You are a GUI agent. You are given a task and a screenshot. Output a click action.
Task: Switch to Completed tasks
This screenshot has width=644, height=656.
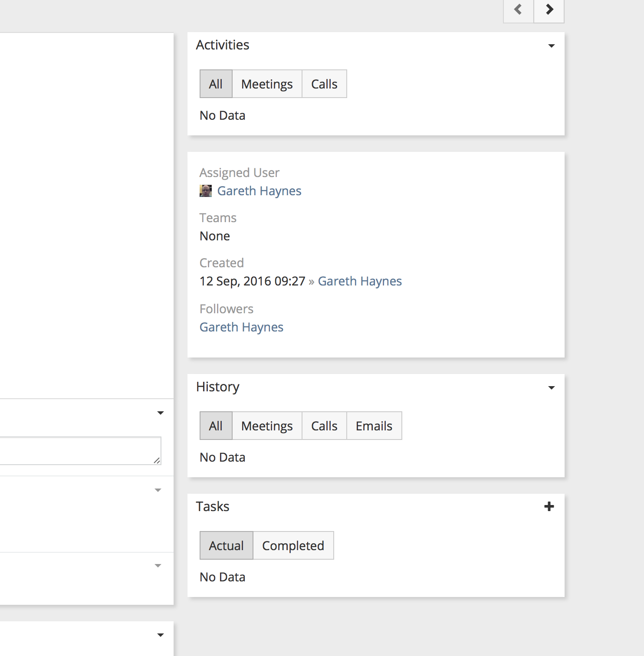(x=293, y=546)
